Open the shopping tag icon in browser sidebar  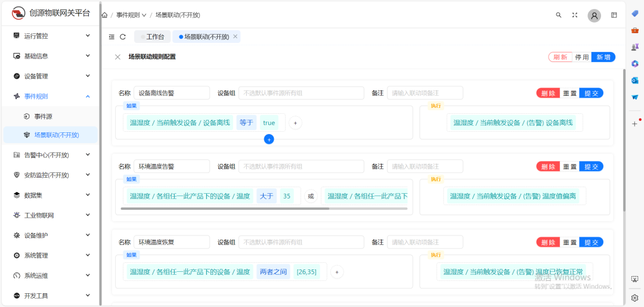[x=634, y=14]
